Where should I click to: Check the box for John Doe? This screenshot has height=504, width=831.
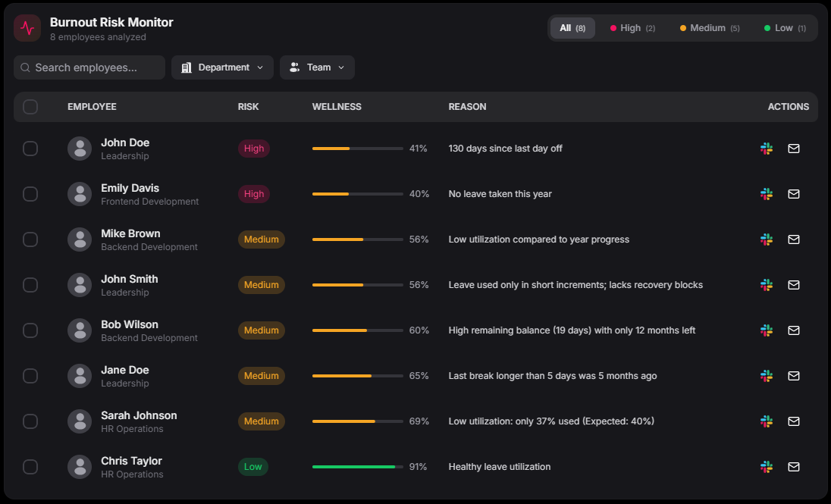click(x=30, y=149)
